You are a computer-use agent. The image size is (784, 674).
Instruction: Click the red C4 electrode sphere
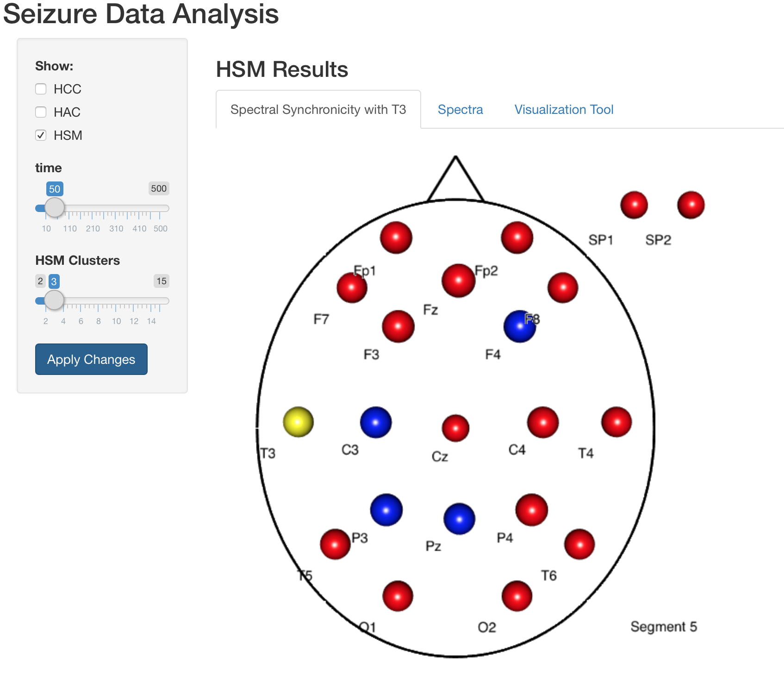543,422
